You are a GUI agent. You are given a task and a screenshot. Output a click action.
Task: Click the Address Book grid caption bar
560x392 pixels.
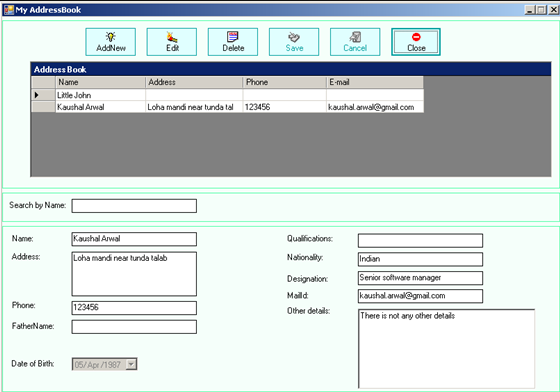(291, 69)
